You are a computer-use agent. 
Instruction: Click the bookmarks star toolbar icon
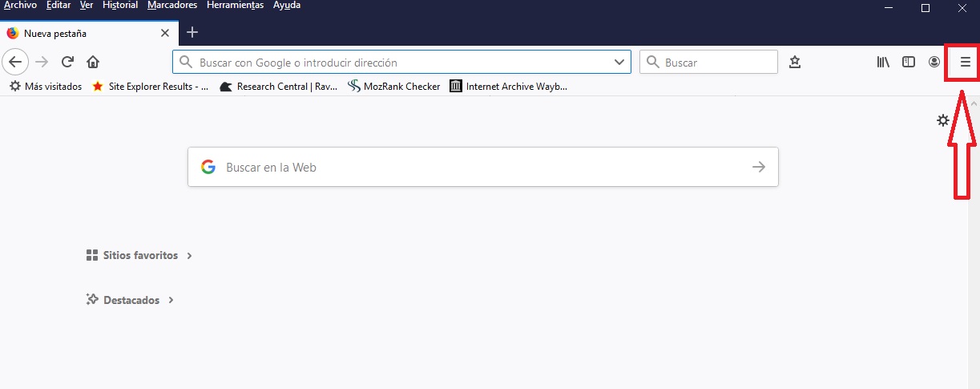(795, 62)
